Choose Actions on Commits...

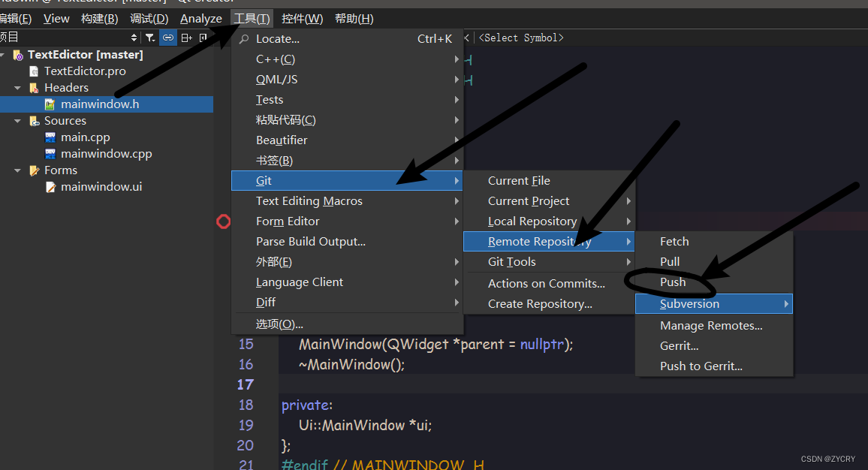click(x=549, y=284)
